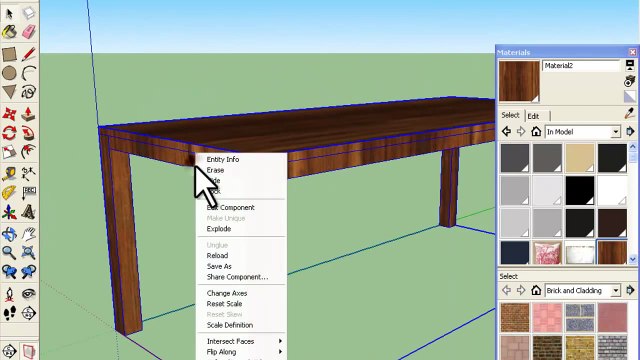Choose the Axes tool
640x360 pixels.
9,212
